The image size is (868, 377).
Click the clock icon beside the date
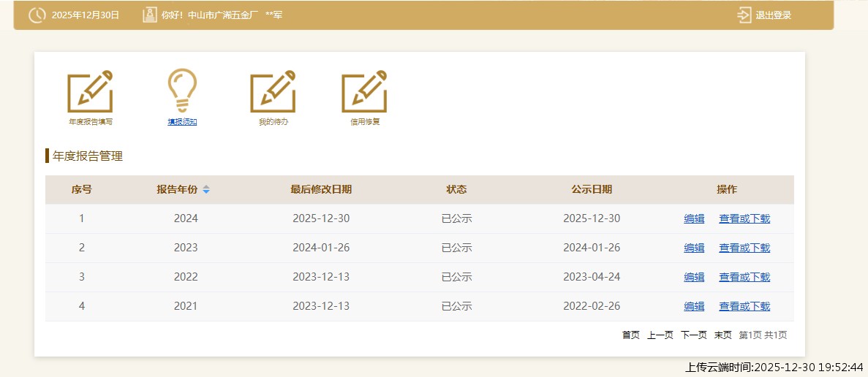[37, 15]
